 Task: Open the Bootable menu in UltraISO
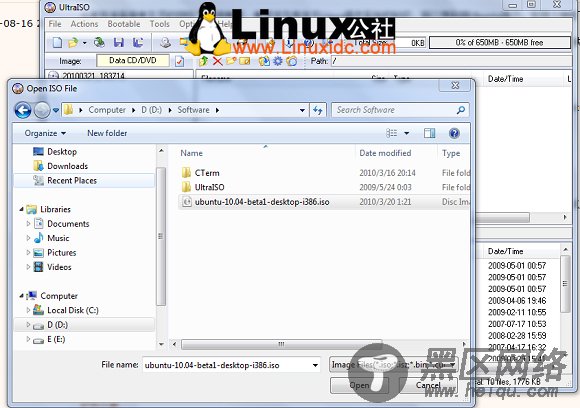click(x=124, y=24)
